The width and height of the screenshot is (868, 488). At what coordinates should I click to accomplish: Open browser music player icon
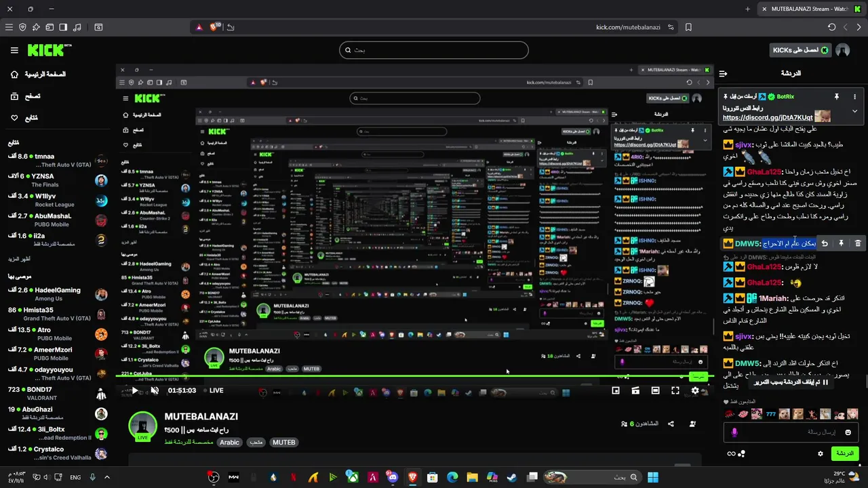[77, 27]
